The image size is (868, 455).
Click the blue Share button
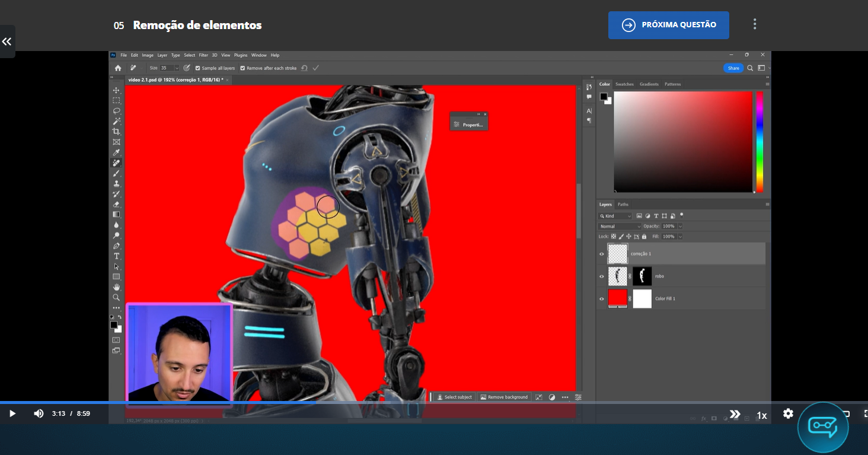pyautogui.click(x=733, y=68)
